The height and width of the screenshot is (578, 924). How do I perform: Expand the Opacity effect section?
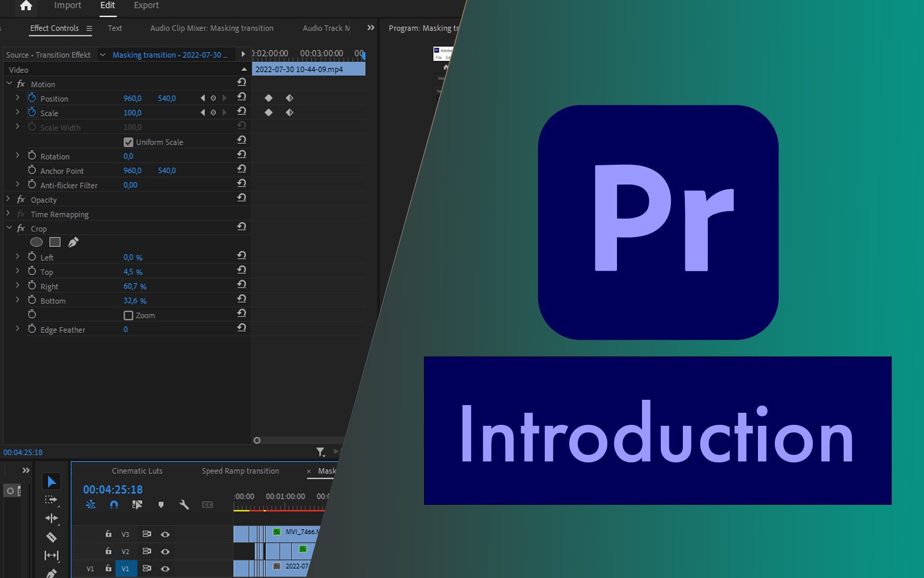8,199
